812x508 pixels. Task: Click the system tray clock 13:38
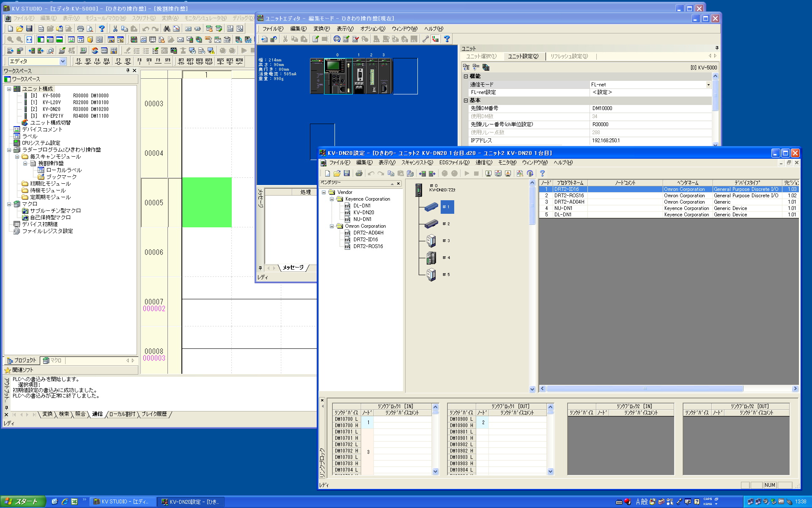(801, 502)
